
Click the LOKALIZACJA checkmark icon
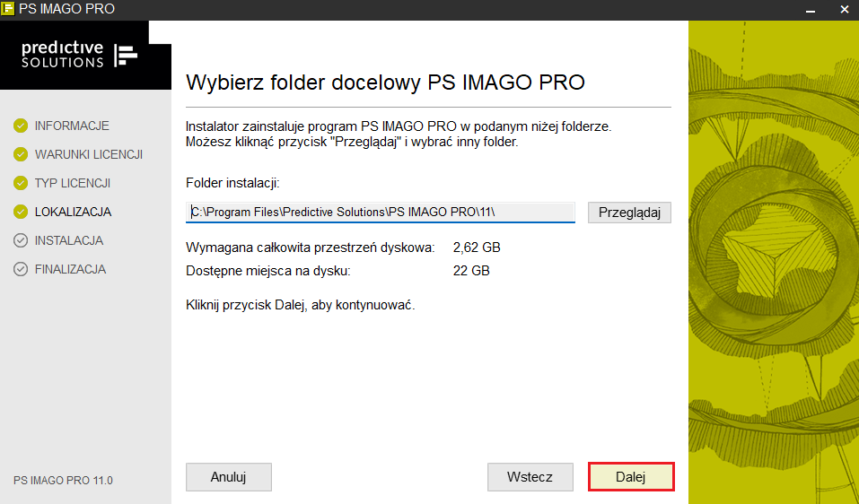(21, 212)
